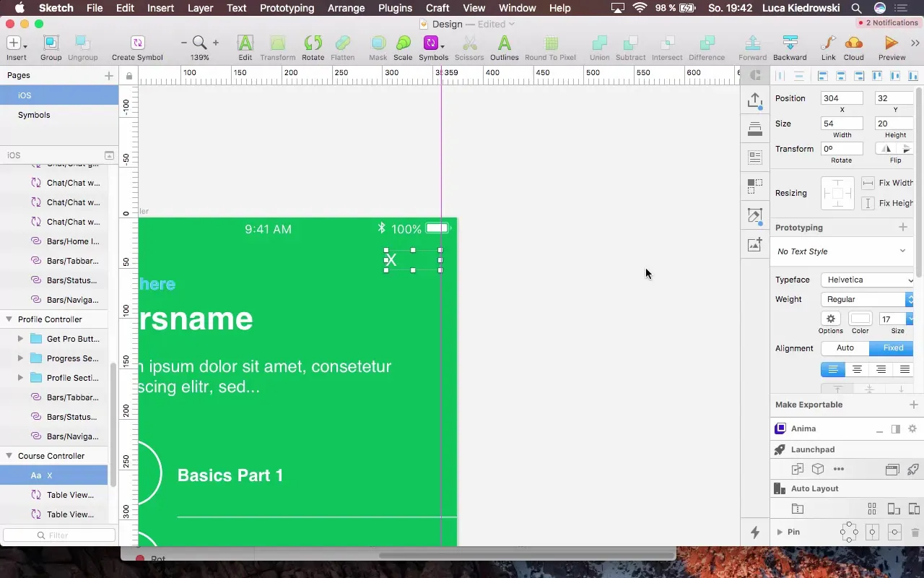Zoom in with the plus magnifier button
Image resolution: width=924 pixels, height=578 pixels.
click(215, 43)
